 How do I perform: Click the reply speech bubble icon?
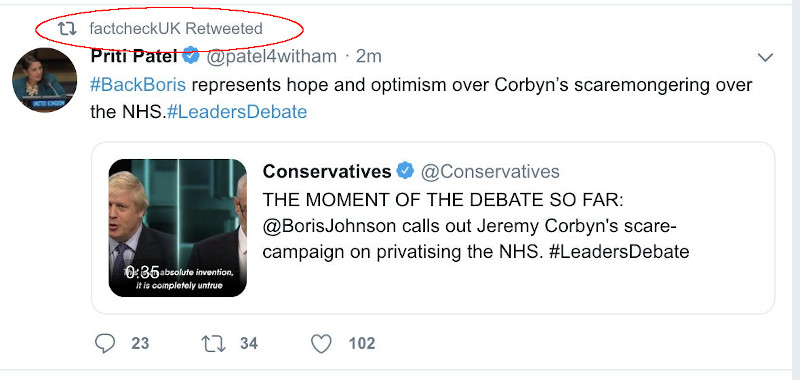click(105, 343)
